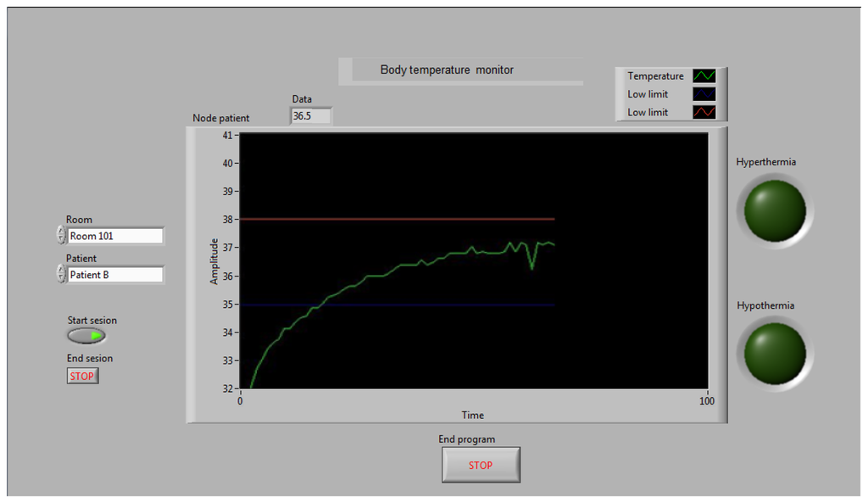Image resolution: width=868 pixels, height=503 pixels.
Task: Click the red 38 degree limit line
Action: 398,219
